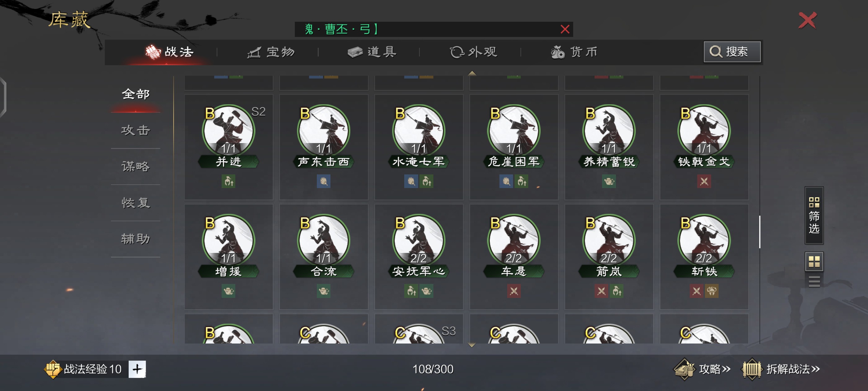The height and width of the screenshot is (391, 868).
Task: Open 拆解战法 dismantle panel
Action: tap(781, 369)
